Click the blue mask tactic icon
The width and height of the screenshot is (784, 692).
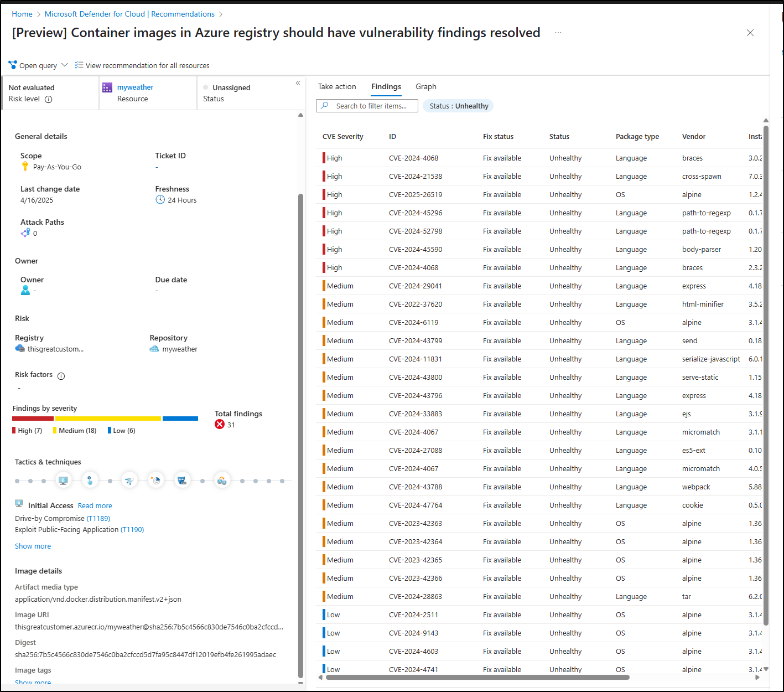[x=182, y=481]
